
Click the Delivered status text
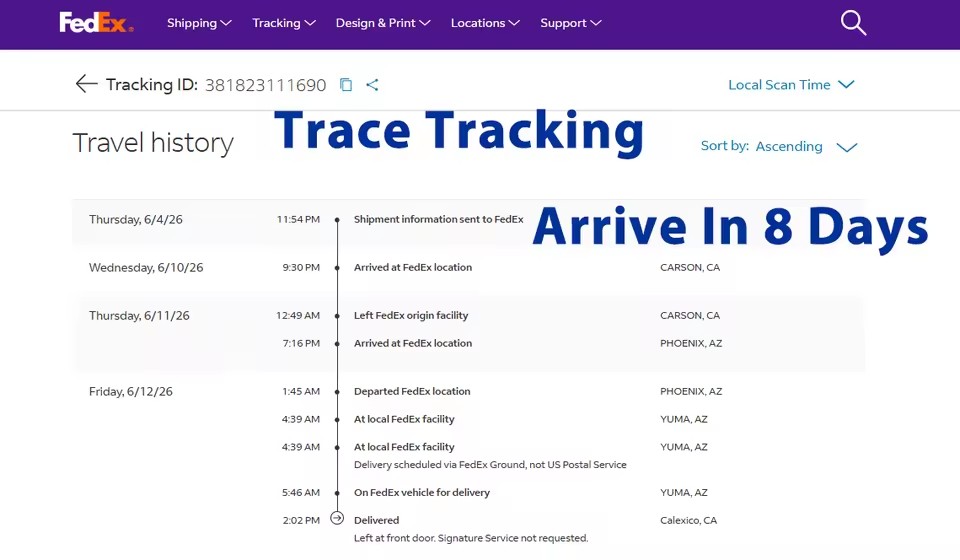(x=377, y=520)
